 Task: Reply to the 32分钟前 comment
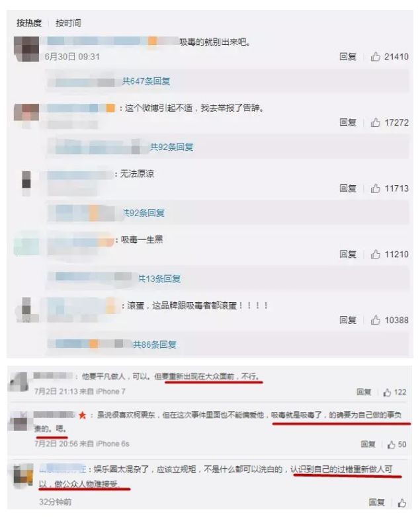click(377, 502)
